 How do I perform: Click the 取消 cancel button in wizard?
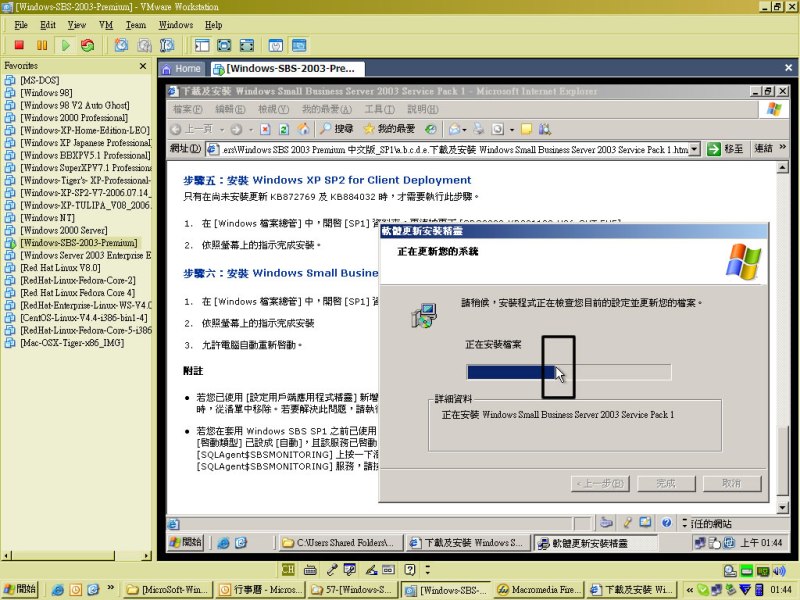click(x=732, y=483)
